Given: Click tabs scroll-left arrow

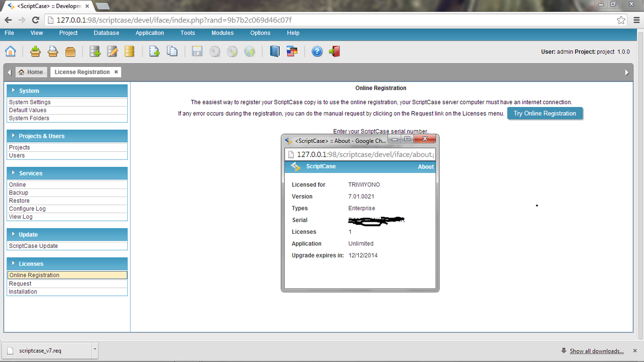Looking at the screenshot, I should tap(10, 72).
